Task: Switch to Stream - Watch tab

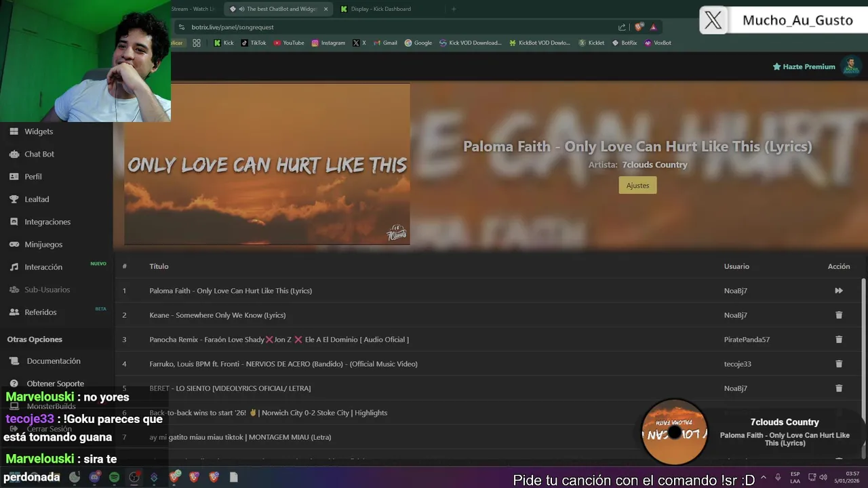Action: [193, 9]
